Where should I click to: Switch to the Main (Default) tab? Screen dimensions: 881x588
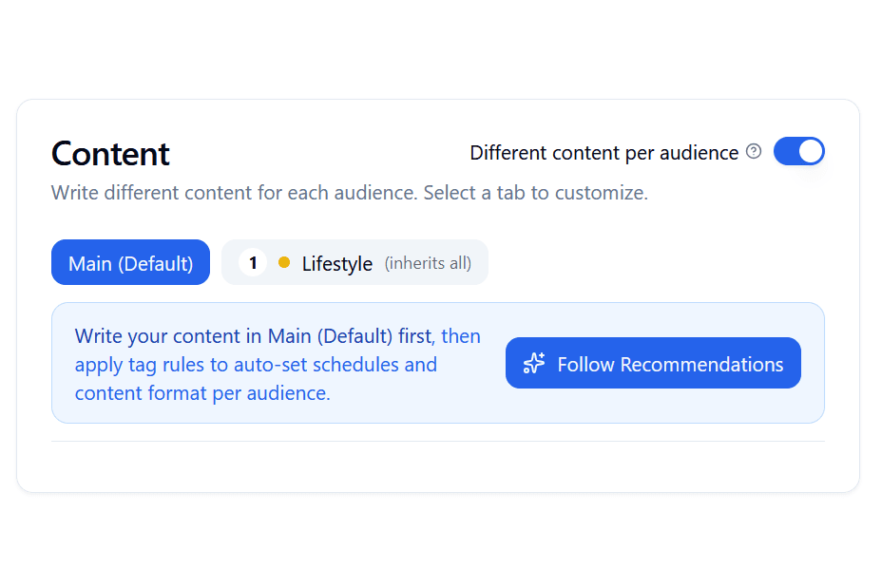tap(130, 263)
